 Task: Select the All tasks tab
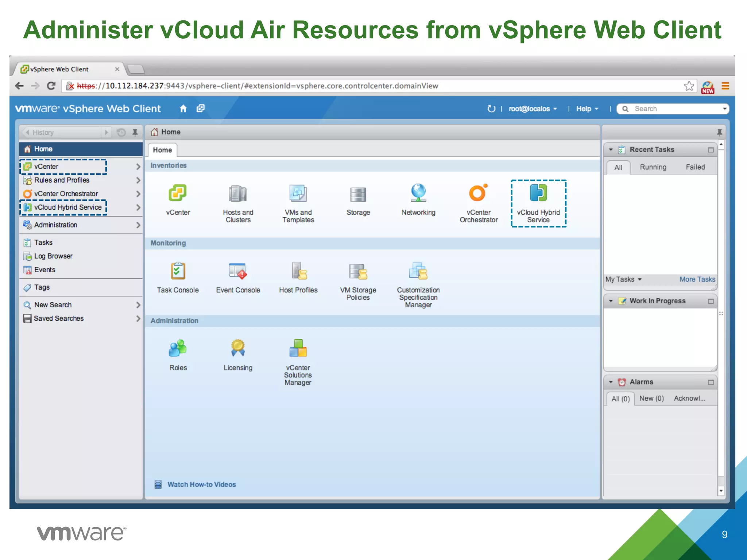click(x=618, y=167)
